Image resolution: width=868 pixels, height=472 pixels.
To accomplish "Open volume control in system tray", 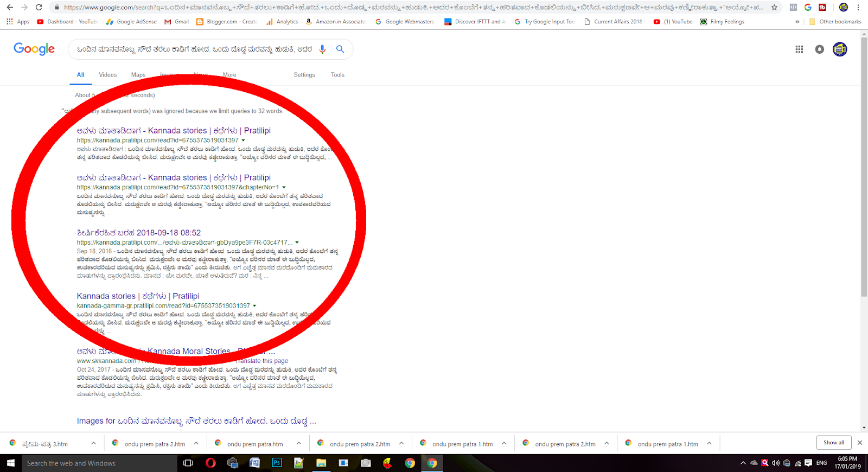I will (776, 463).
